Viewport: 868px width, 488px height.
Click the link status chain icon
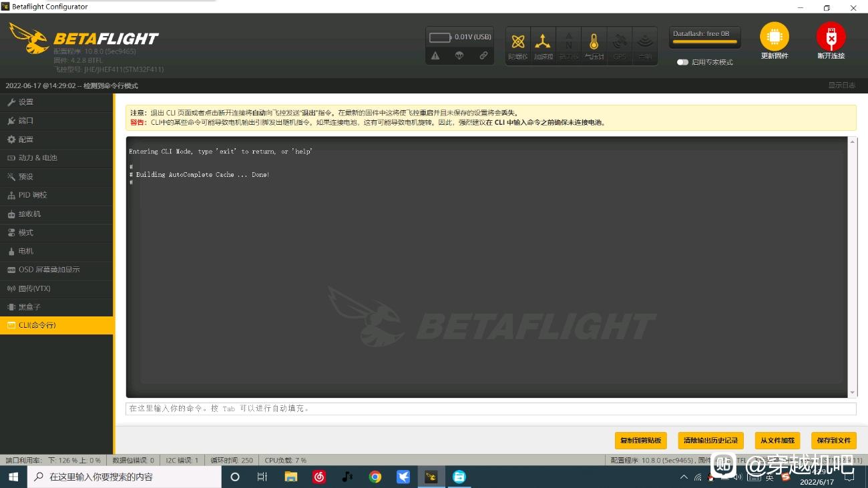[x=483, y=56]
